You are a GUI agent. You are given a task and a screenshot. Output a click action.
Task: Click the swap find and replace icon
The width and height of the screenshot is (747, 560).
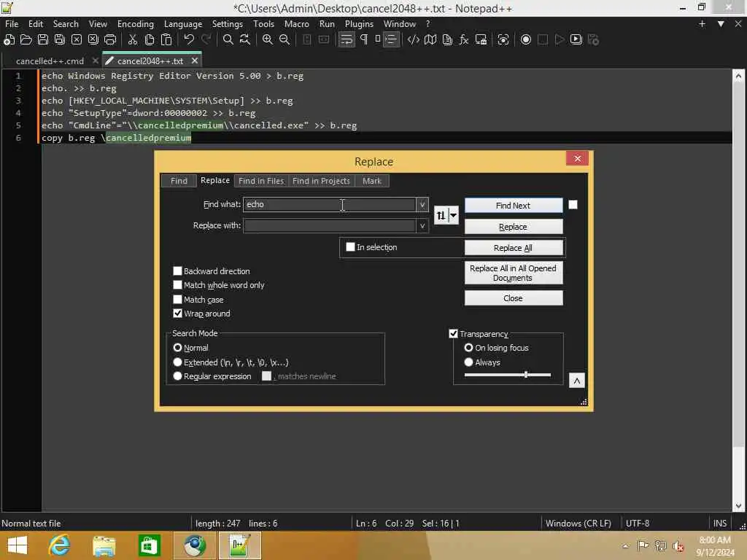pos(441,215)
